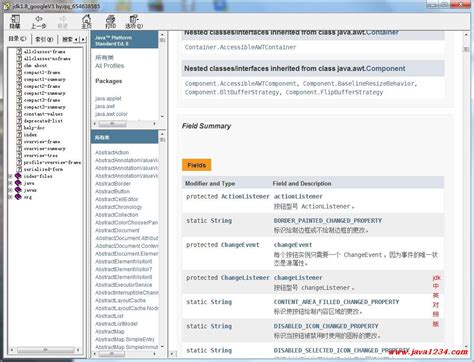Expand the java tree node
Screen dimensions: 474x362
pyautogui.click(x=10, y=183)
